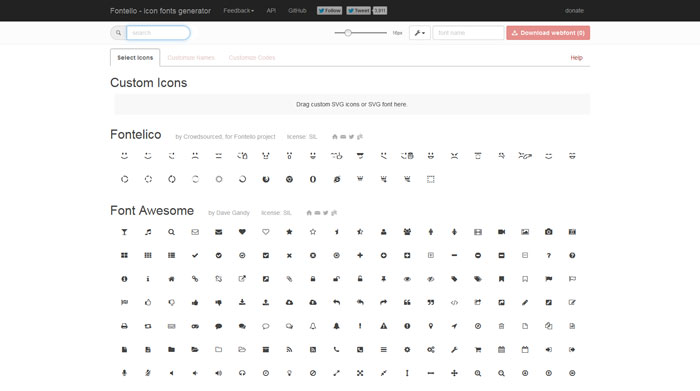
Task: Select the plain question mark icon
Action: tap(549, 256)
